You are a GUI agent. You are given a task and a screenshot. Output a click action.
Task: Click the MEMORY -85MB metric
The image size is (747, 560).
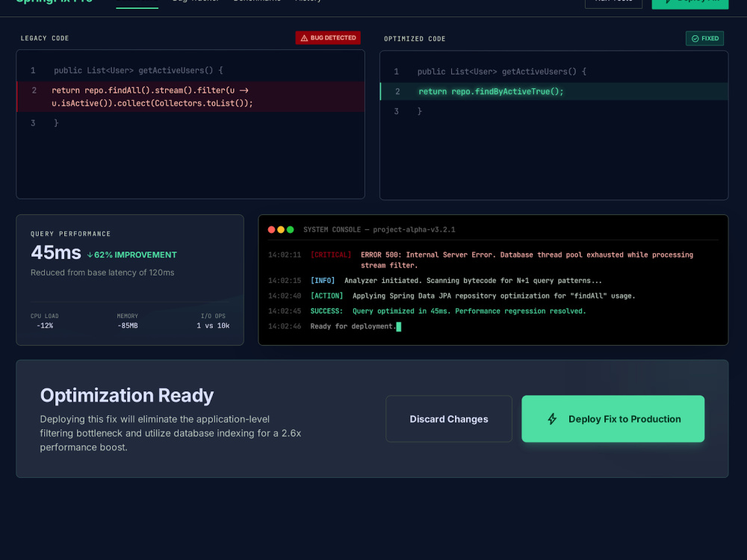point(127,321)
